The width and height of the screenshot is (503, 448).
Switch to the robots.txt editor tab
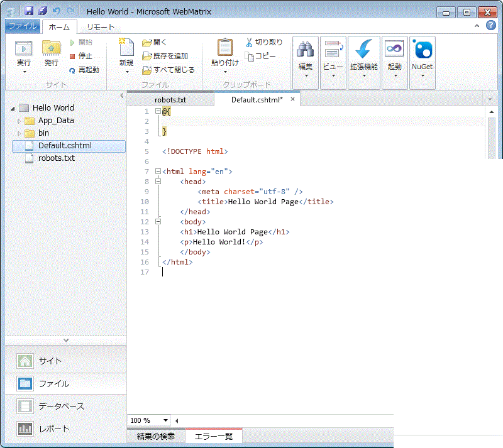click(170, 100)
